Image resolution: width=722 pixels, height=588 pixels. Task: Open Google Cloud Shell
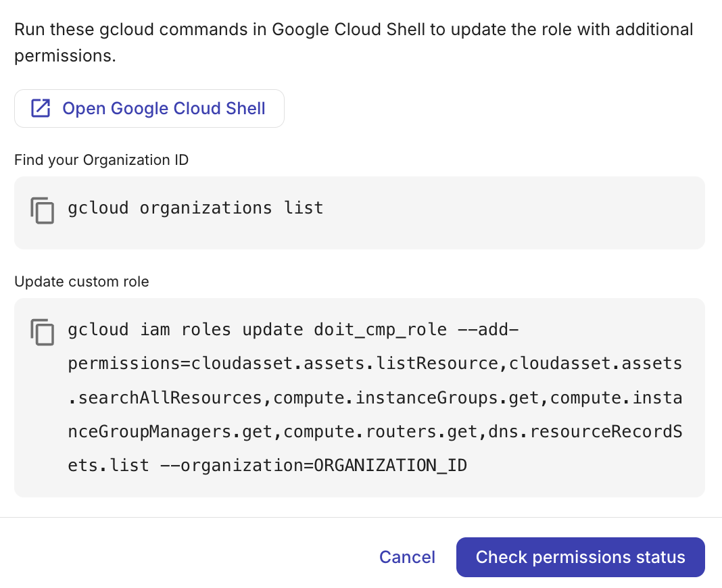click(x=149, y=108)
